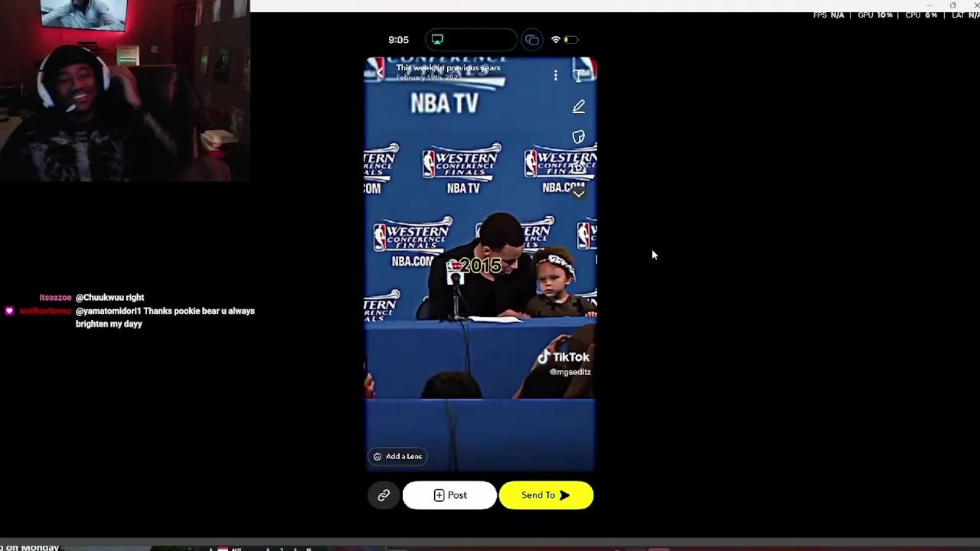Open the three-dot more options menu
Image resolution: width=980 pixels, height=551 pixels.
(x=555, y=75)
